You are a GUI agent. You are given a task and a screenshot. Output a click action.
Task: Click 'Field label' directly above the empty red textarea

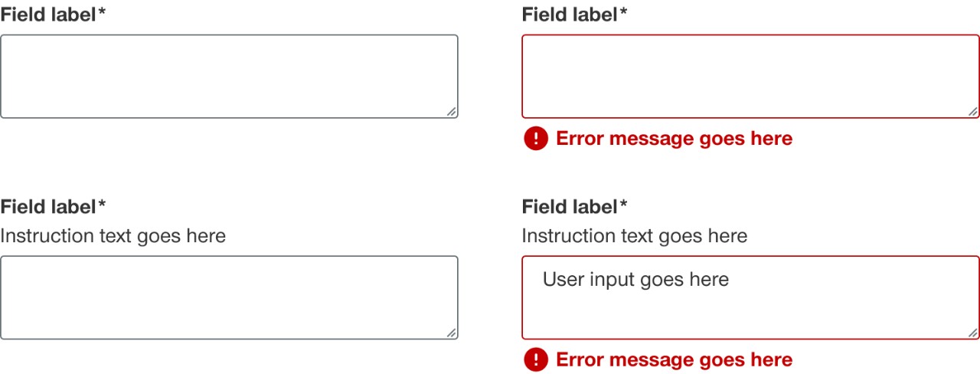569,15
